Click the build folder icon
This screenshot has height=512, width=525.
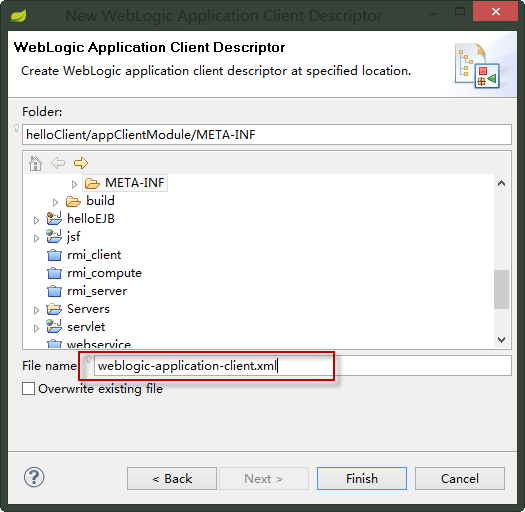73,201
